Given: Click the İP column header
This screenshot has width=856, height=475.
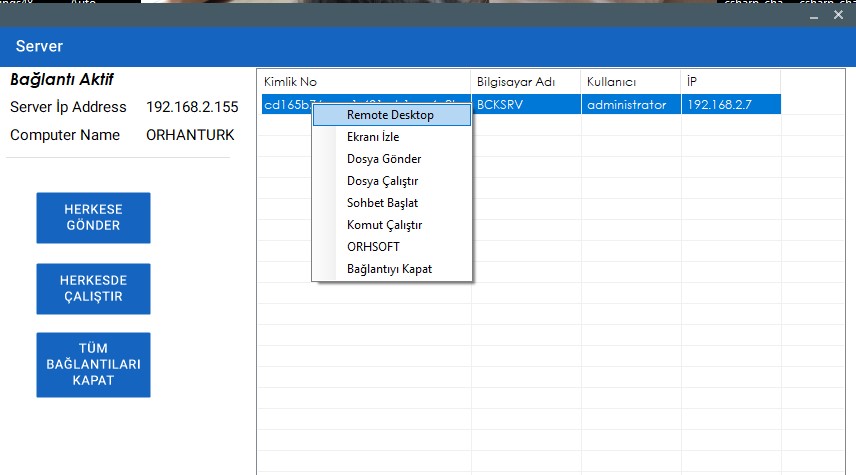Looking at the screenshot, I should click(731, 82).
